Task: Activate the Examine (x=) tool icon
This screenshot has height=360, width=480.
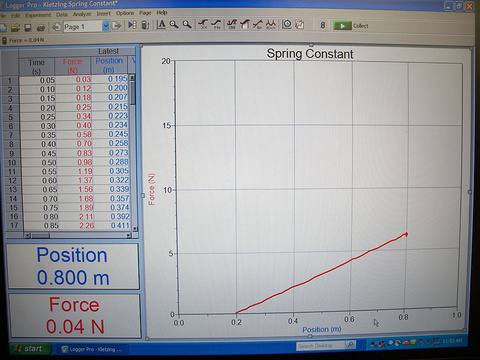Action: point(203,24)
